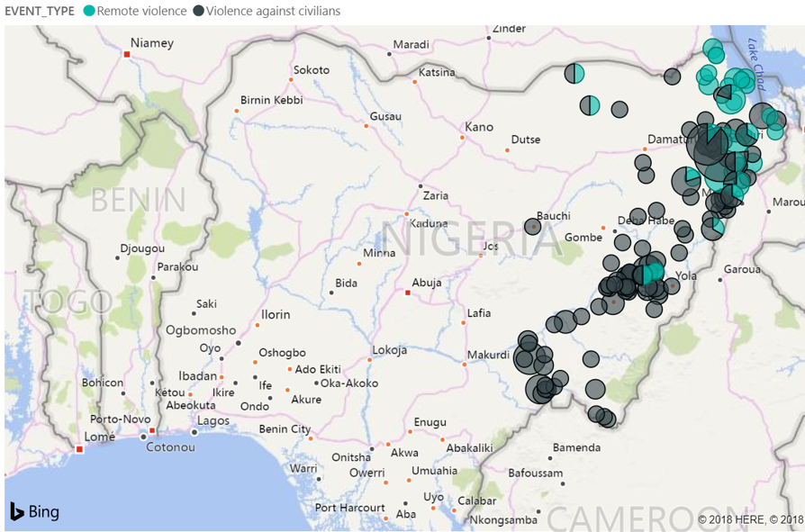Click the teal Remote violence legend swatch

(x=88, y=11)
